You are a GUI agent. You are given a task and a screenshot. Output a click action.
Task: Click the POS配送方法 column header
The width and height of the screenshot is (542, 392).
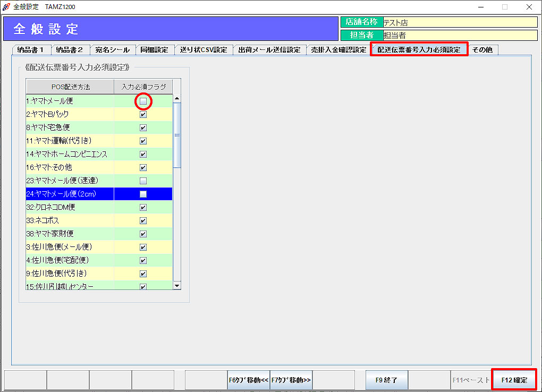click(70, 87)
